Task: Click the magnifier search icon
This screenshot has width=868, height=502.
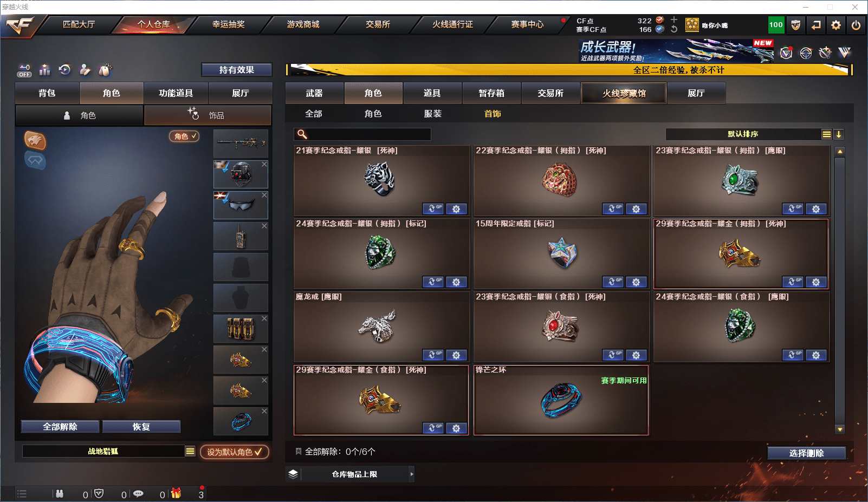Action: tap(302, 134)
